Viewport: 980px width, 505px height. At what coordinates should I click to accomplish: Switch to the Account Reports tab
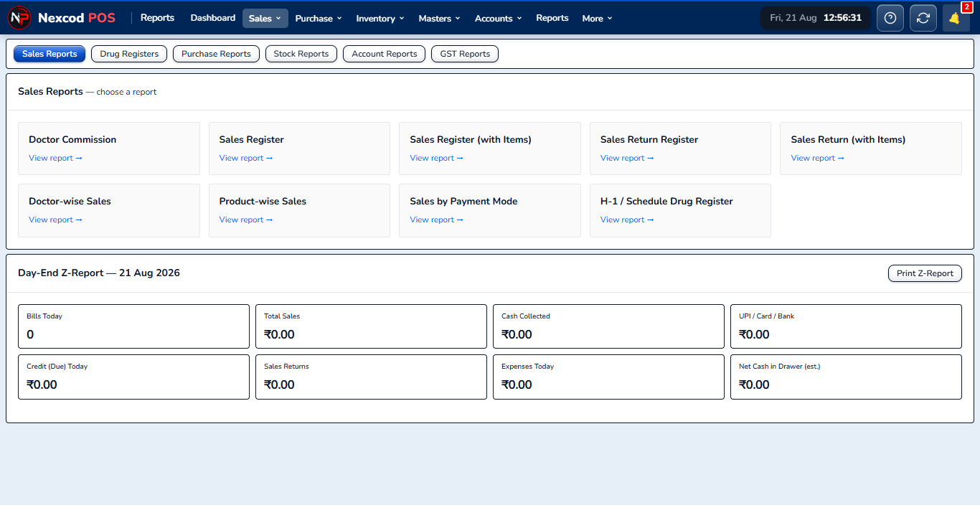pos(385,54)
